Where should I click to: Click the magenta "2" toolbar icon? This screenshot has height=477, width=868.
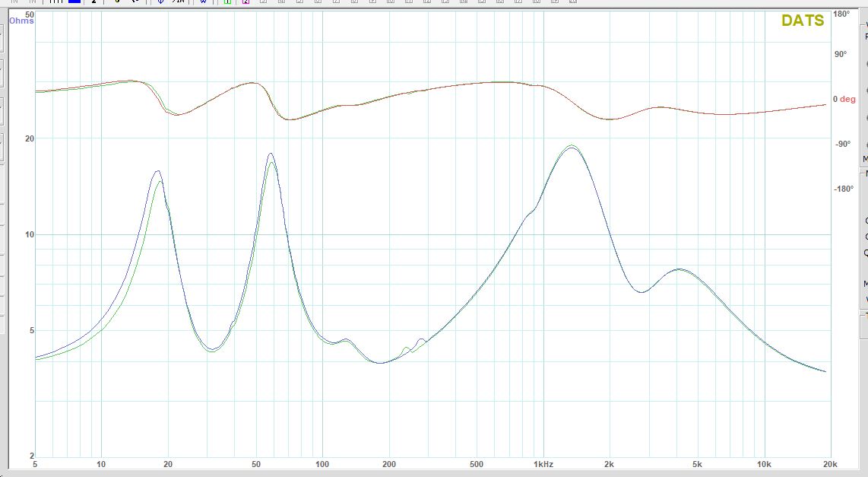click(x=246, y=2)
